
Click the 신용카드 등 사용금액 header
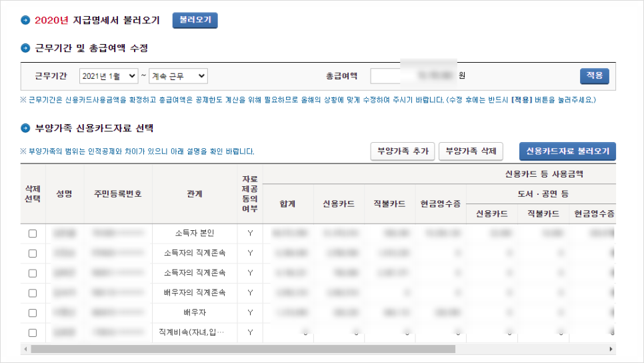544,174
